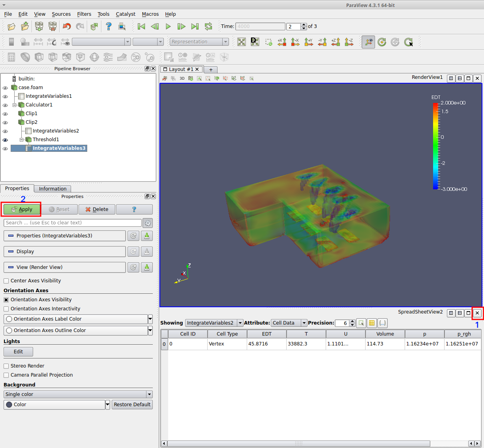The width and height of the screenshot is (484, 448).
Task: Open the Filters menu
Action: click(x=84, y=14)
